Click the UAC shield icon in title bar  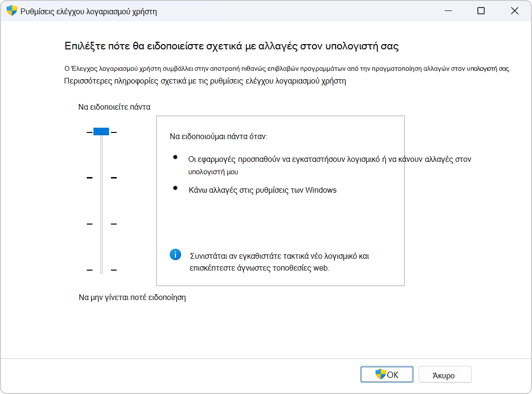pyautogui.click(x=12, y=11)
